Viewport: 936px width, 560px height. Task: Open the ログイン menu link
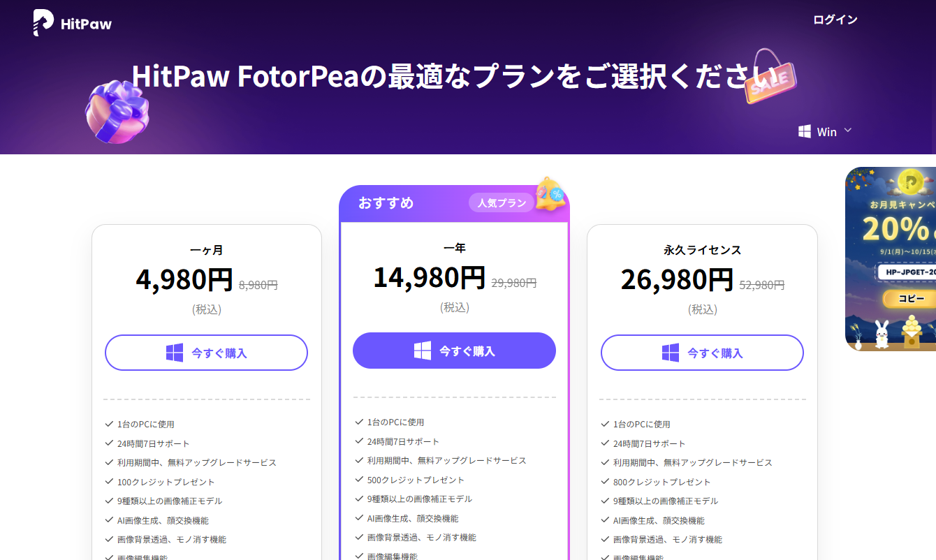pyautogui.click(x=835, y=20)
